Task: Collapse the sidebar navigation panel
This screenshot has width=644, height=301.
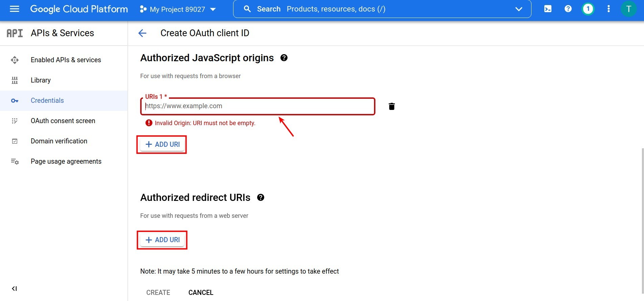Action: 14,288
